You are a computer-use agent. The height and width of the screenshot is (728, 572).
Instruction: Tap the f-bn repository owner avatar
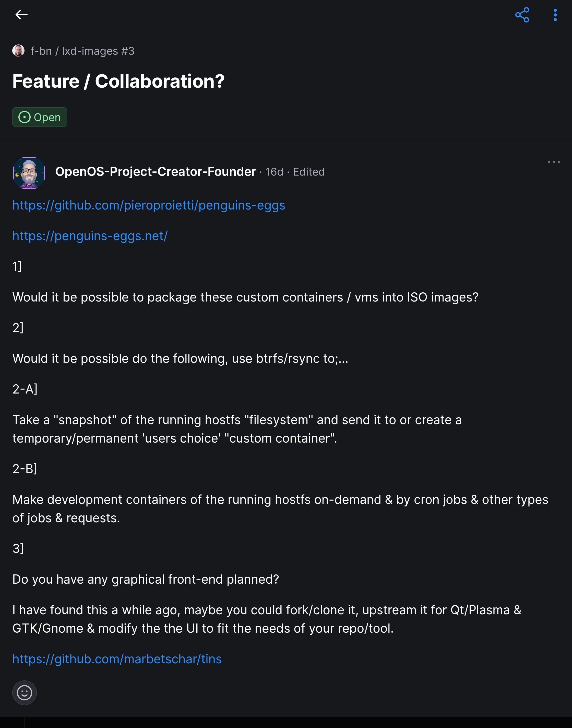tap(18, 51)
